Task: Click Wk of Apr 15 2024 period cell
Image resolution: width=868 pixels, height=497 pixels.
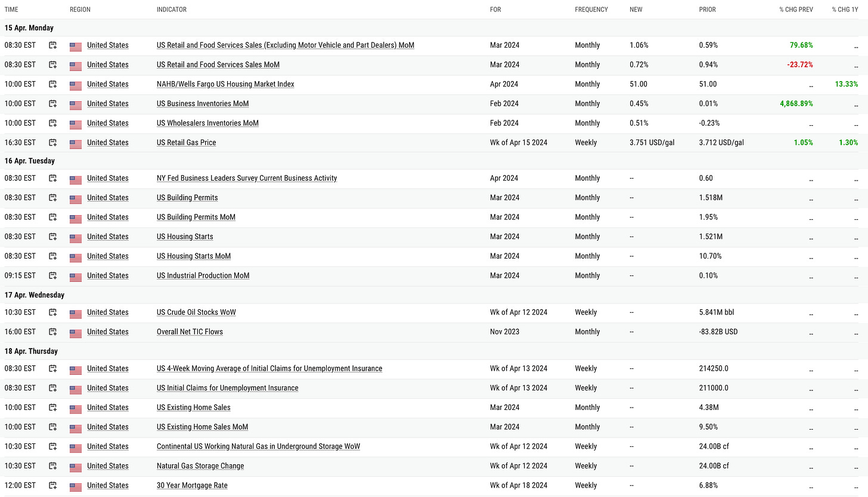Action: click(519, 142)
